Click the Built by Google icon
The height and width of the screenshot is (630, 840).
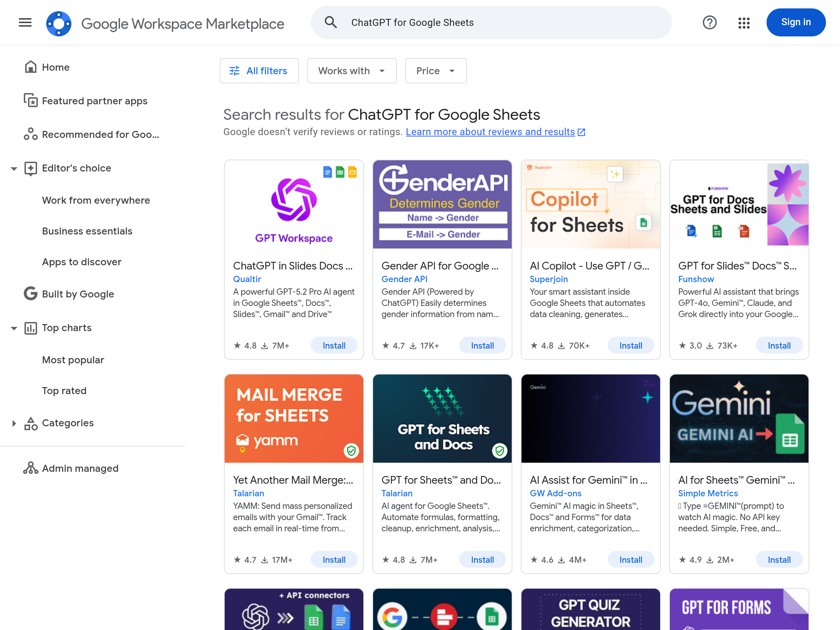pos(31,294)
